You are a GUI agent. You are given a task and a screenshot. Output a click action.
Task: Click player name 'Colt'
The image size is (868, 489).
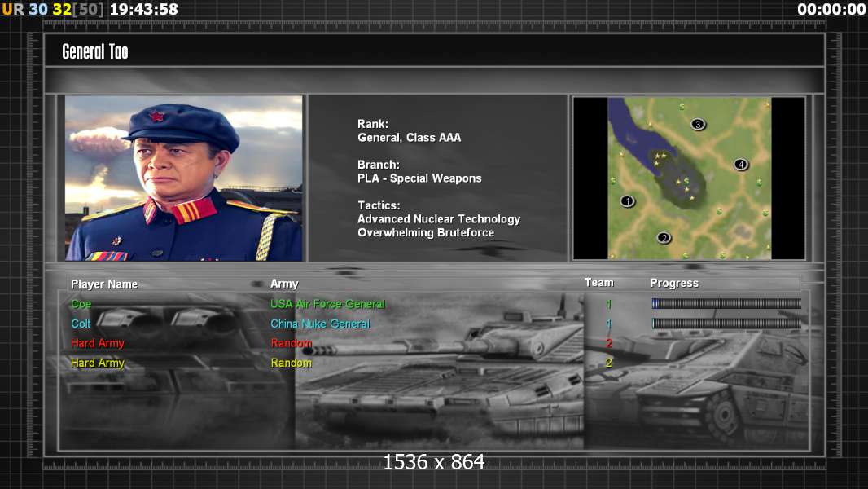click(81, 324)
